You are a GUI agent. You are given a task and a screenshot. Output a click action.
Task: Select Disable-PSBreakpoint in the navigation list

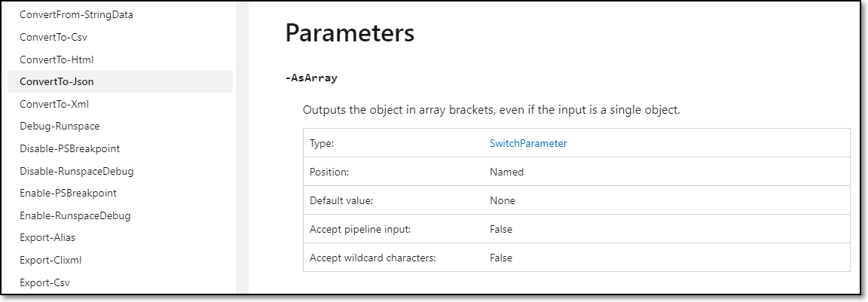point(69,148)
